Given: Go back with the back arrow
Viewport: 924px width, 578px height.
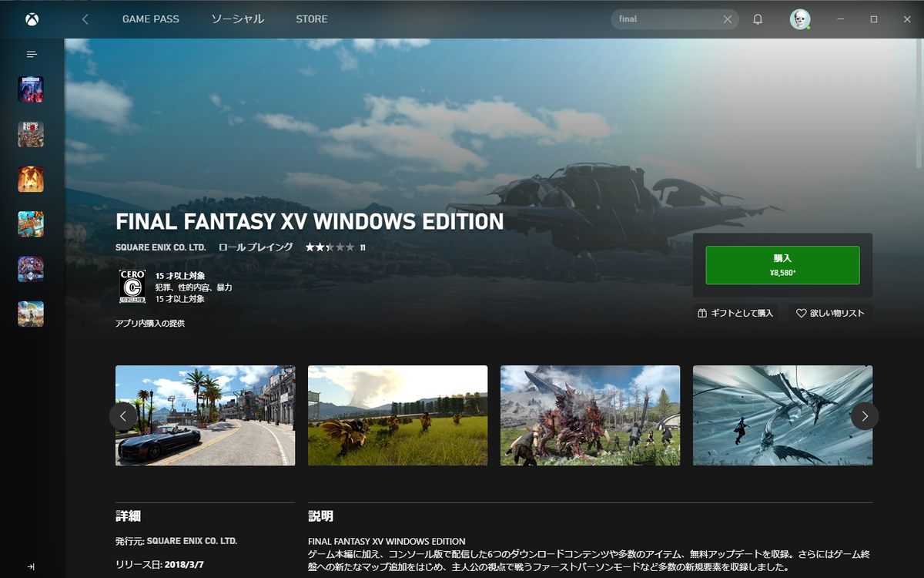Looking at the screenshot, I should [85, 19].
